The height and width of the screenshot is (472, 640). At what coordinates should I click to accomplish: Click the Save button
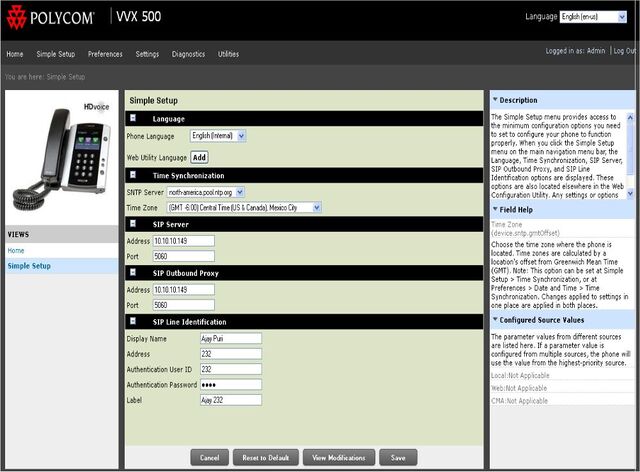click(x=398, y=457)
